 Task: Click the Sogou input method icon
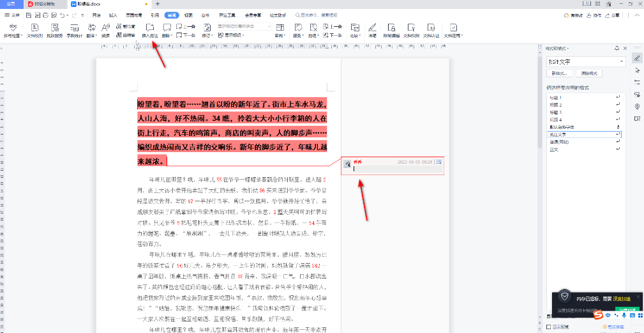(599, 315)
